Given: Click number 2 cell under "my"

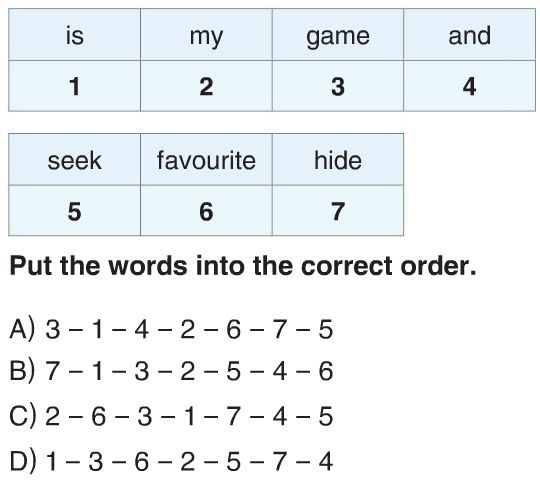Looking at the screenshot, I should click(x=206, y=86).
